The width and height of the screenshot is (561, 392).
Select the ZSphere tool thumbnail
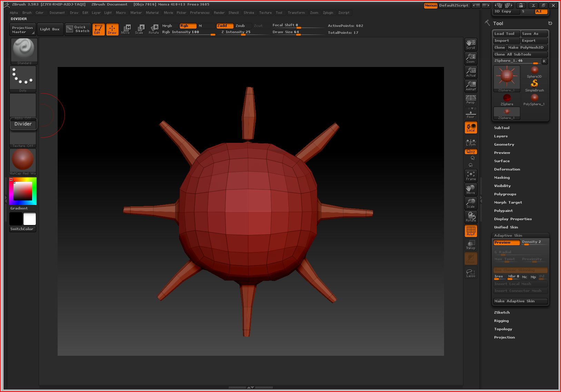click(x=507, y=99)
